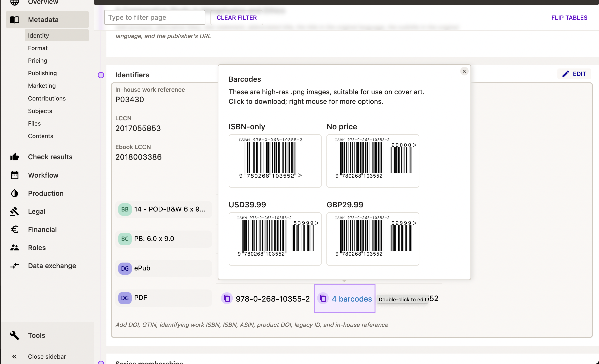Screen dimensions: 599x364
Task: Select Contents submenu item
Action: 40,136
